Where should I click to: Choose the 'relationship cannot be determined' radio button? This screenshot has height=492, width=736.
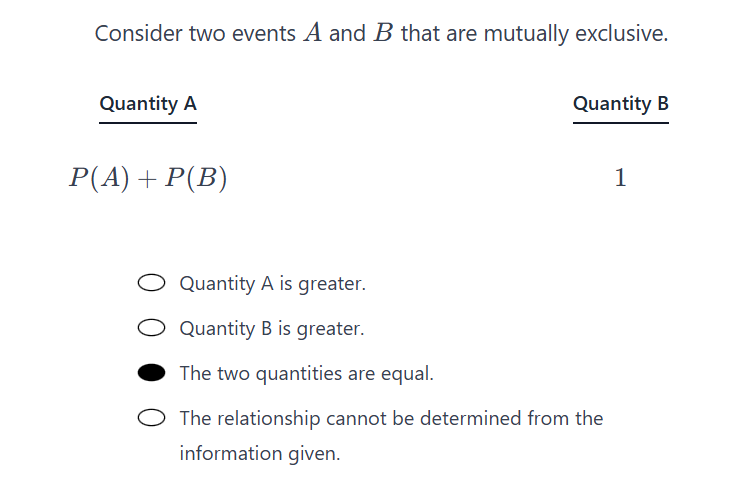point(151,418)
